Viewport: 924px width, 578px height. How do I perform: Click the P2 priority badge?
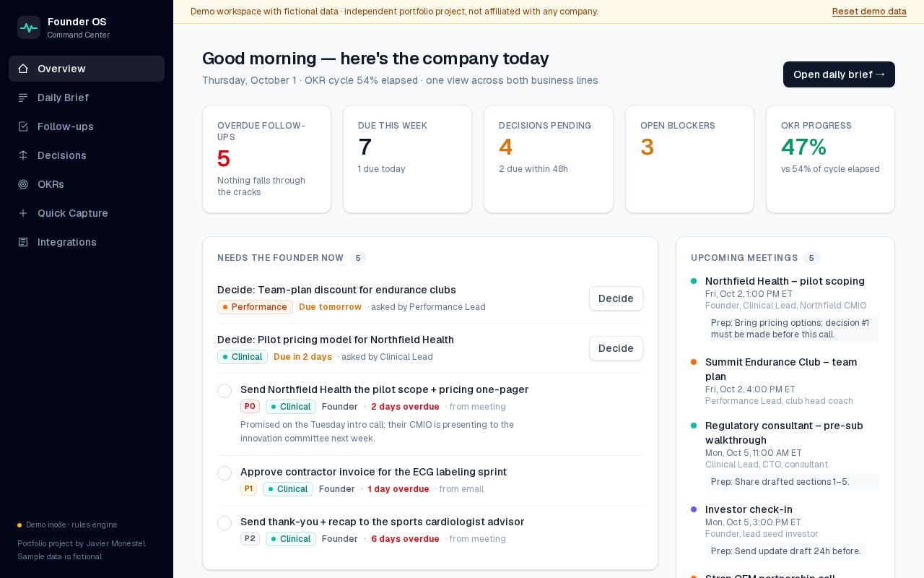(250, 539)
